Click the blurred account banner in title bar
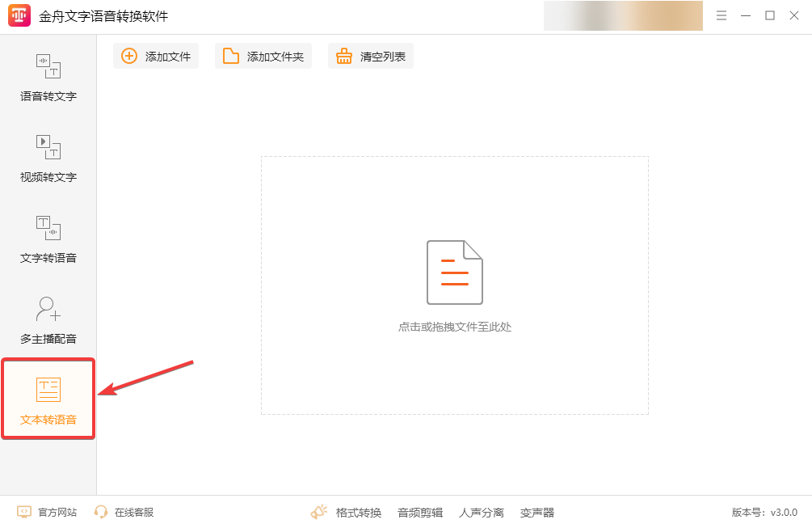Image resolution: width=812 pixels, height=528 pixels. 623,15
